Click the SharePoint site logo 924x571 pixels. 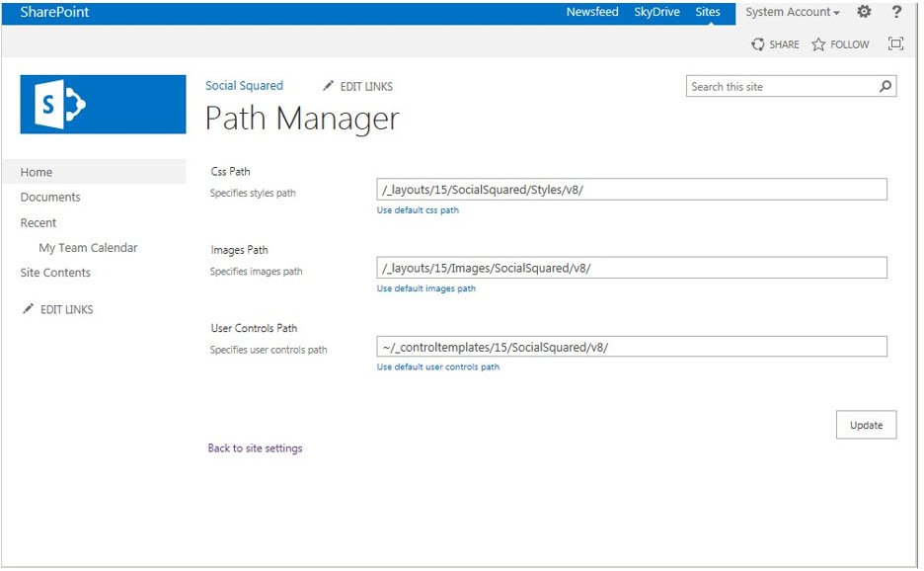[103, 105]
